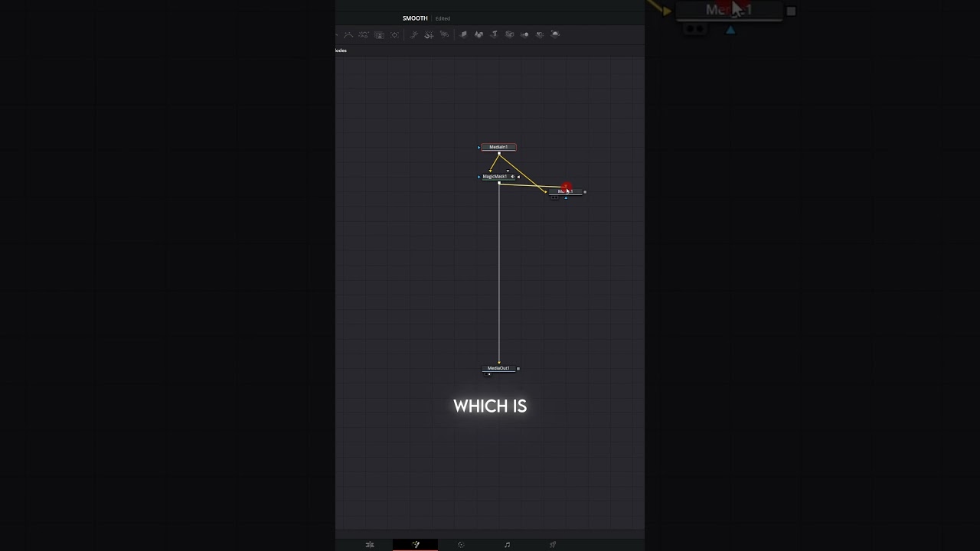Click the keyframe icon on MagicMask1
The height and width of the screenshot is (551, 980).
point(513,177)
